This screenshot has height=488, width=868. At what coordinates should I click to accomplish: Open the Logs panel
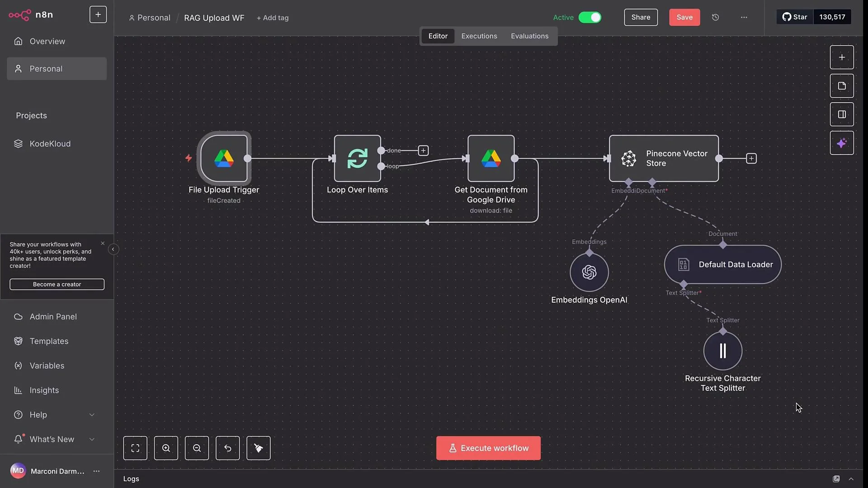tap(131, 479)
